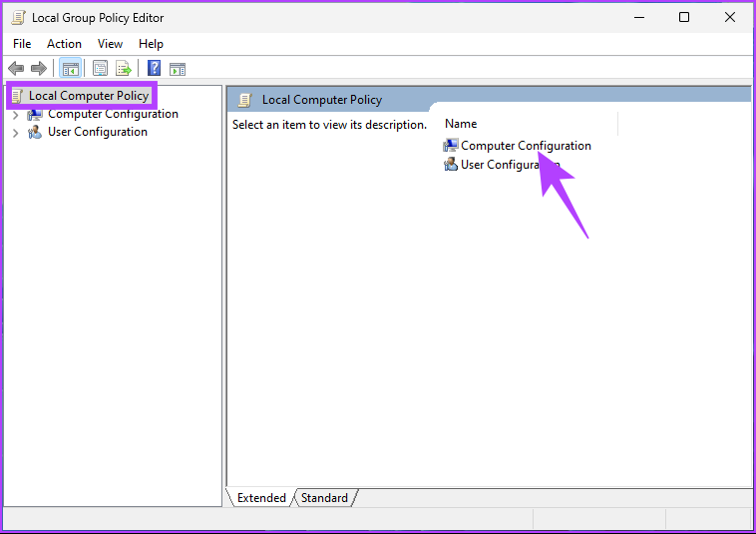This screenshot has width=756, height=534.
Task: Open Help using the question mark icon
Action: (x=155, y=68)
